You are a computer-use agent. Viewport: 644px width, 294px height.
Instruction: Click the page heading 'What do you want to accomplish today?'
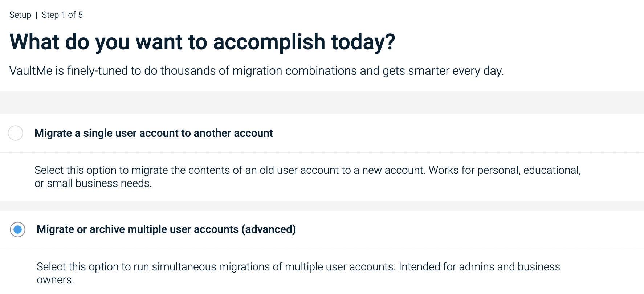point(202,42)
